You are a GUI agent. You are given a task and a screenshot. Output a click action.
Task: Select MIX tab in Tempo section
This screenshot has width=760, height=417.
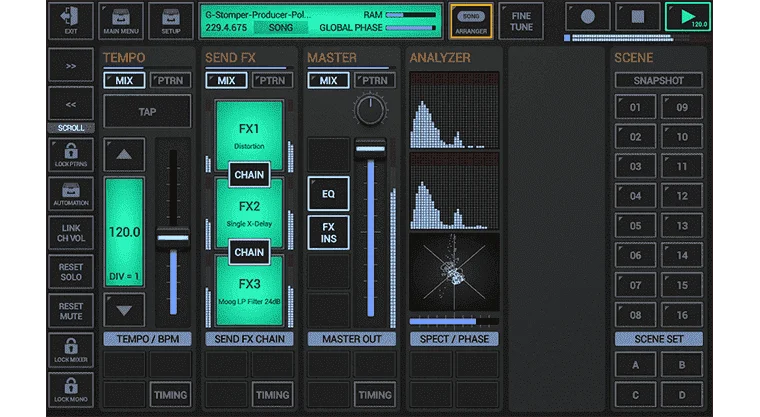[x=124, y=80]
